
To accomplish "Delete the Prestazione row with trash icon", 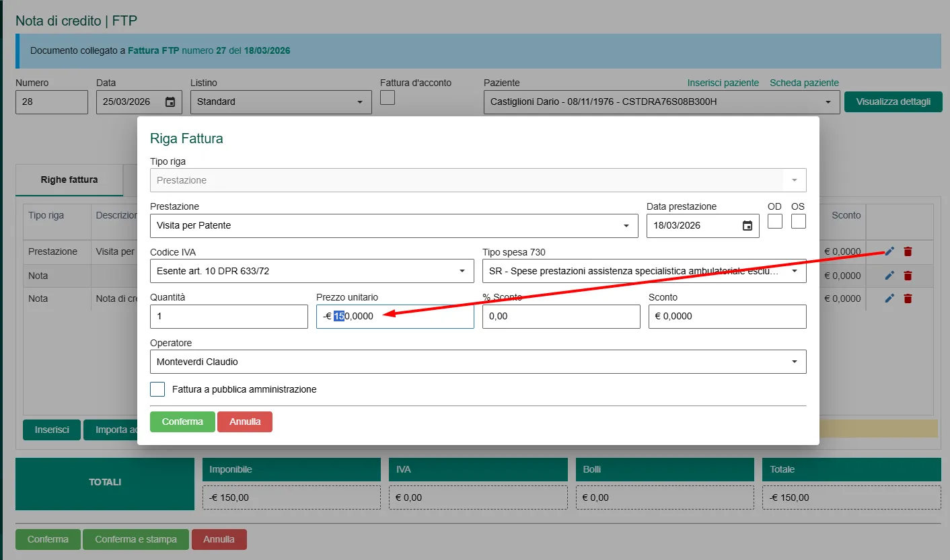I will 908,251.
